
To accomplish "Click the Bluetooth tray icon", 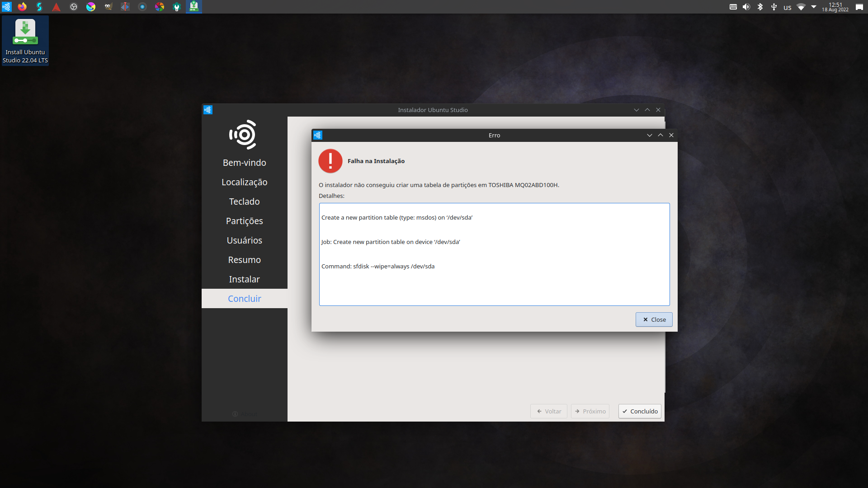I will 760,7.
